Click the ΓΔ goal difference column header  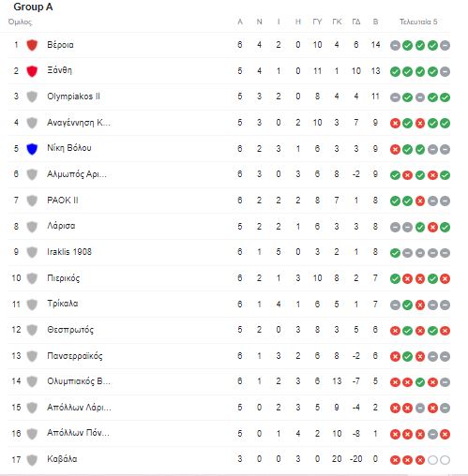point(356,22)
